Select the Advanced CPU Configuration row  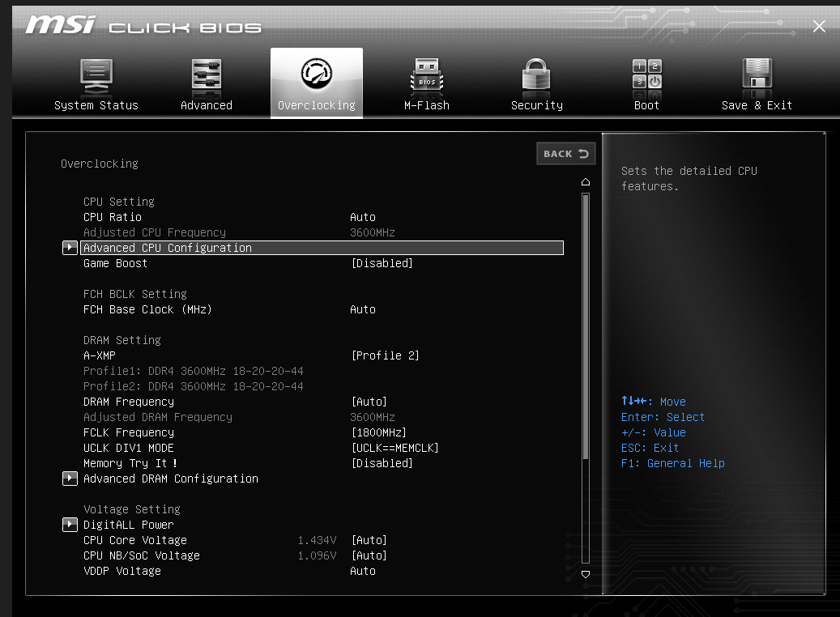322,248
